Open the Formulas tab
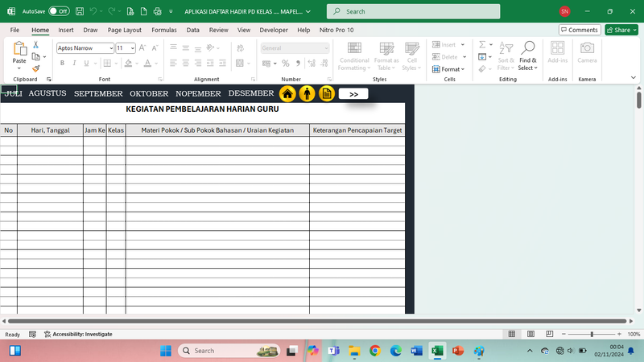 [164, 30]
